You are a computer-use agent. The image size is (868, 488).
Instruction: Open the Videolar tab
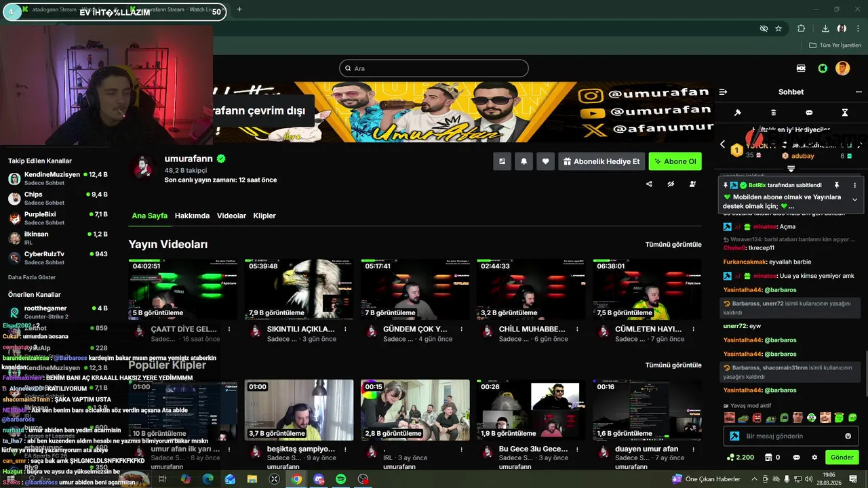(231, 216)
